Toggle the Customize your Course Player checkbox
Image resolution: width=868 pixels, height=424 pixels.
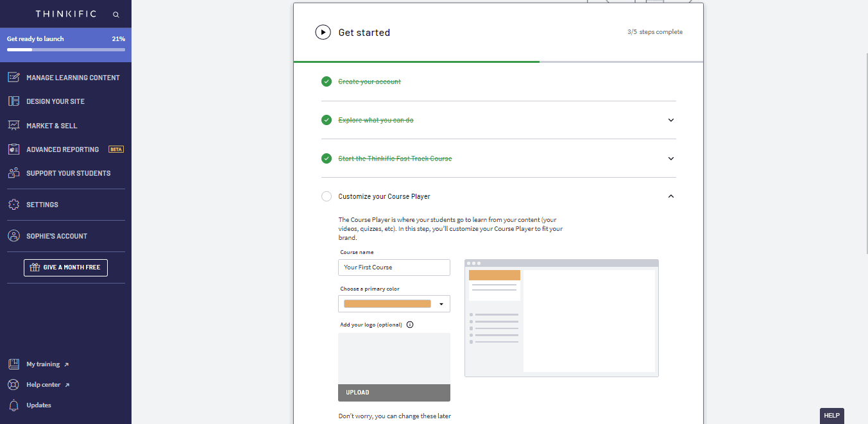(327, 196)
